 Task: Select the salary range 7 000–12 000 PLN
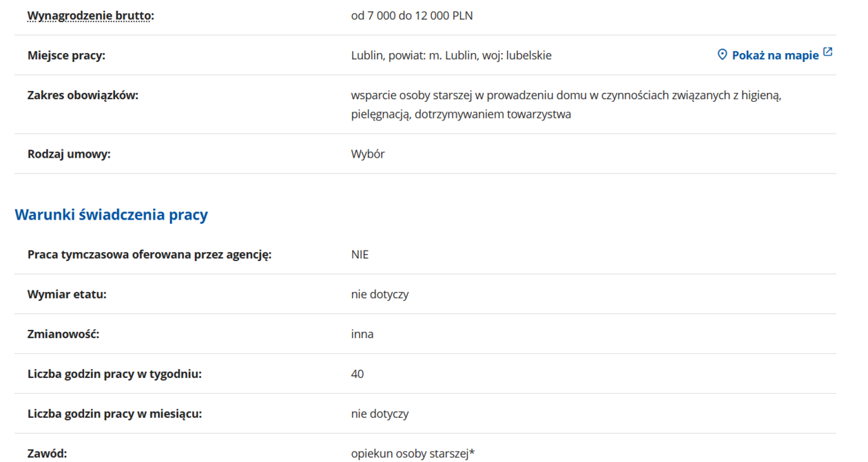pos(411,15)
